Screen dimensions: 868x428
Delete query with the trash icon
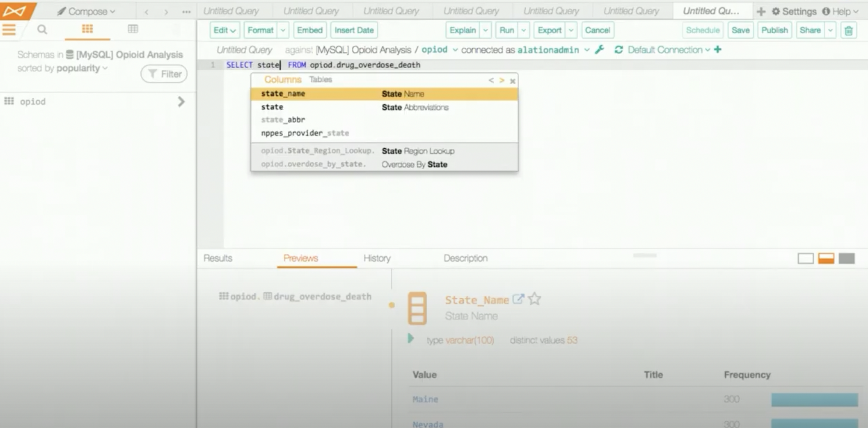tap(848, 30)
